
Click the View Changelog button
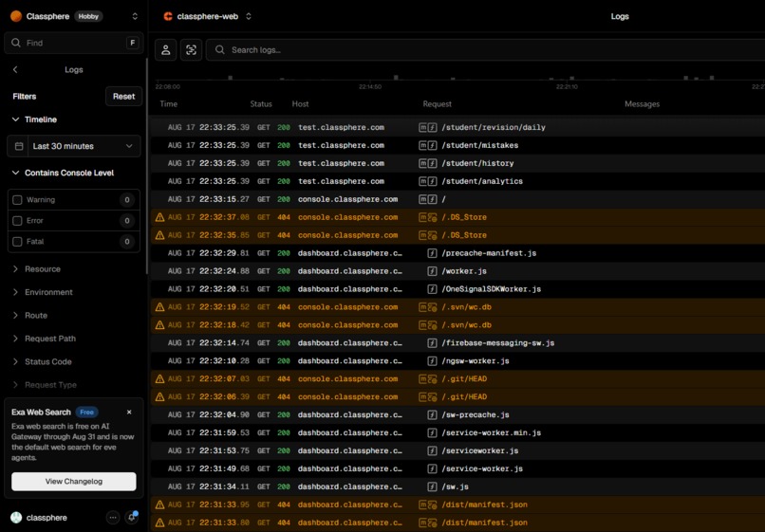pyautogui.click(x=74, y=482)
